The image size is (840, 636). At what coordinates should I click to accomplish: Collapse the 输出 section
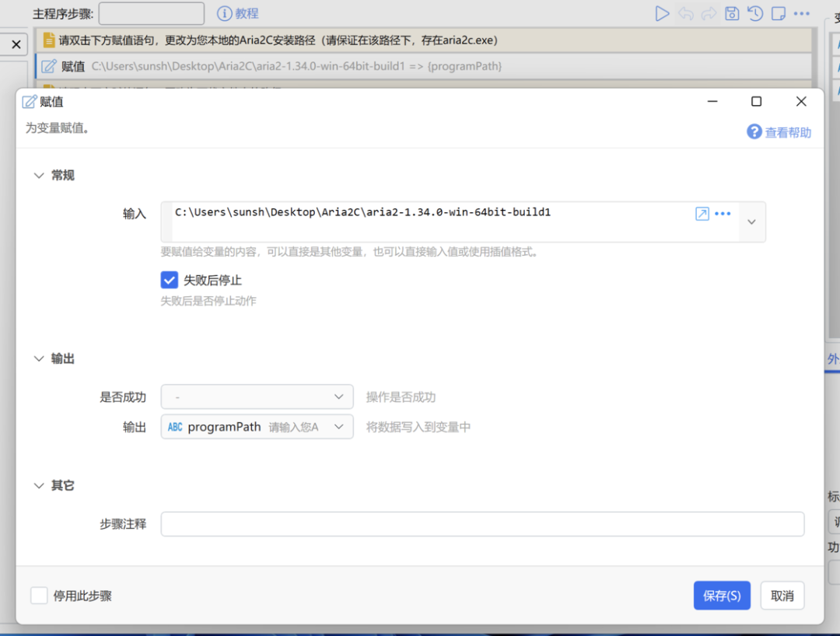39,358
